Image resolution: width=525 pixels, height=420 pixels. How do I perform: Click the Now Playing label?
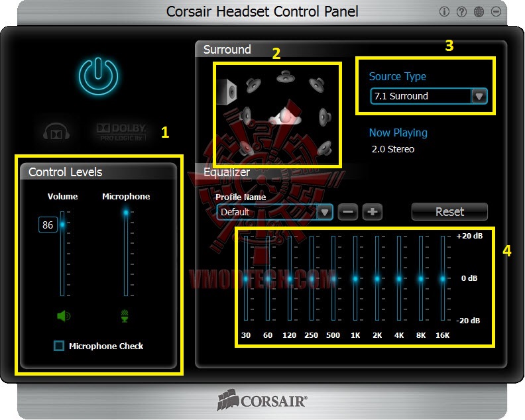(x=398, y=133)
